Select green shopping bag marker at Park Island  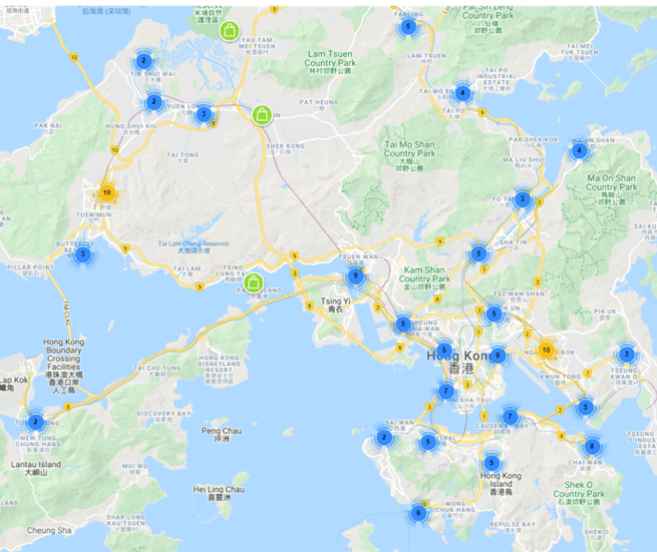pyautogui.click(x=253, y=283)
